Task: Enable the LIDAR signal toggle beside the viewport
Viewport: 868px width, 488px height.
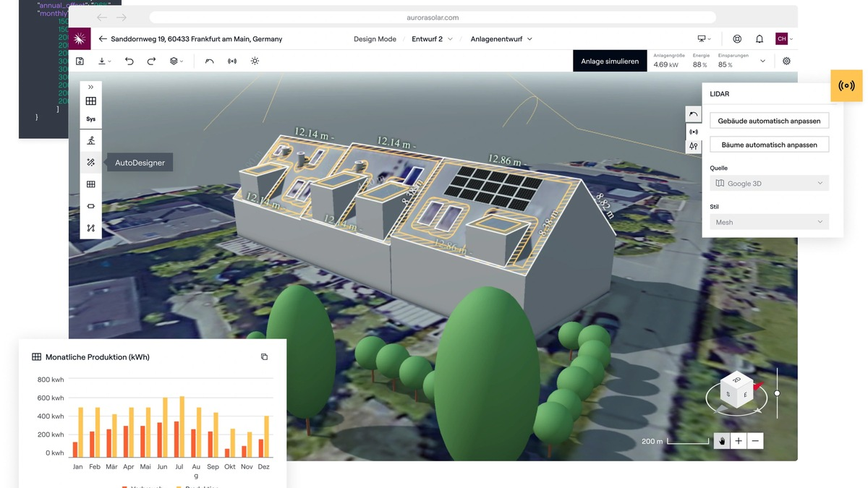Action: click(x=694, y=132)
